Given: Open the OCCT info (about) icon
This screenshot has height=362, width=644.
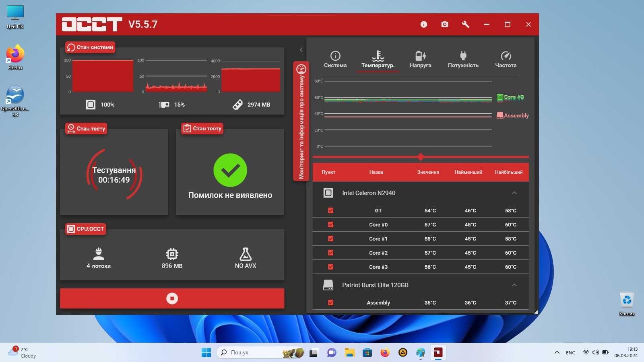Looking at the screenshot, I should pyautogui.click(x=423, y=25).
